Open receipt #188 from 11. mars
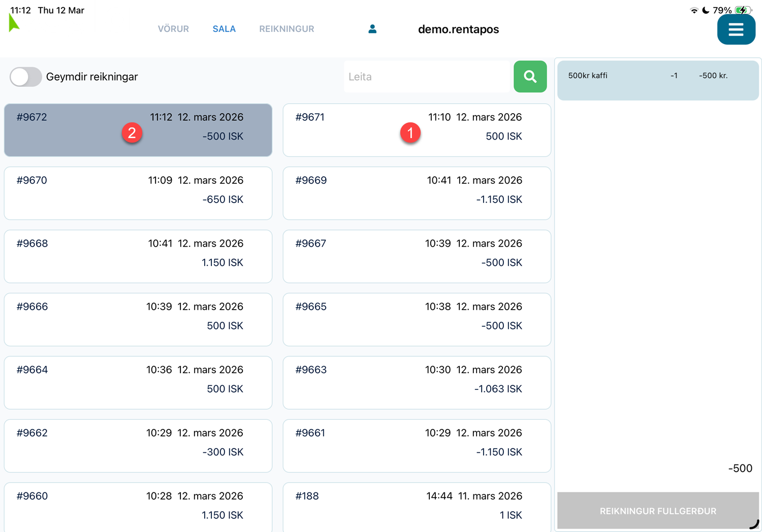Viewport: 762px width, 532px height. (x=417, y=507)
